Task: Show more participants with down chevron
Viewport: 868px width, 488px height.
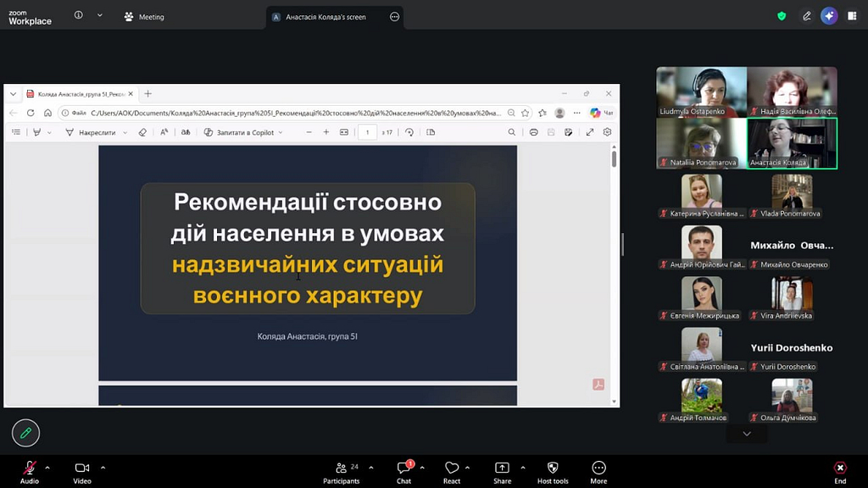Action: point(747,434)
